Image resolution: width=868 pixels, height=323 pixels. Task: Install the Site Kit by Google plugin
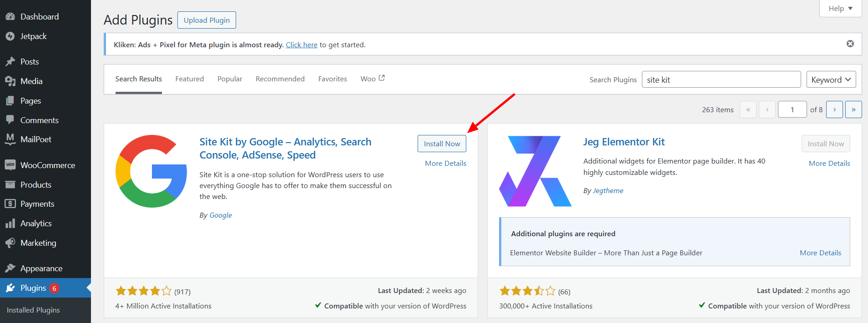(441, 143)
